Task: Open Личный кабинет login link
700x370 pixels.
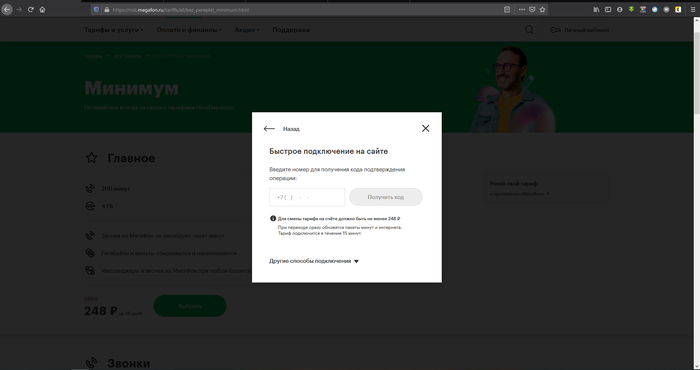Action: pos(579,30)
